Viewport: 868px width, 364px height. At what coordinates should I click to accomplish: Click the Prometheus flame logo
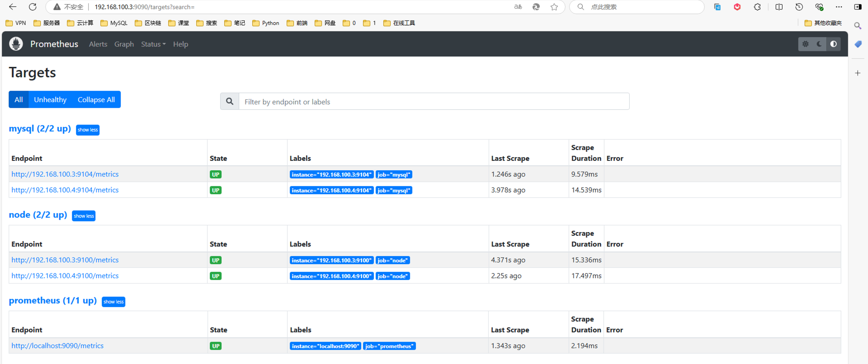16,44
